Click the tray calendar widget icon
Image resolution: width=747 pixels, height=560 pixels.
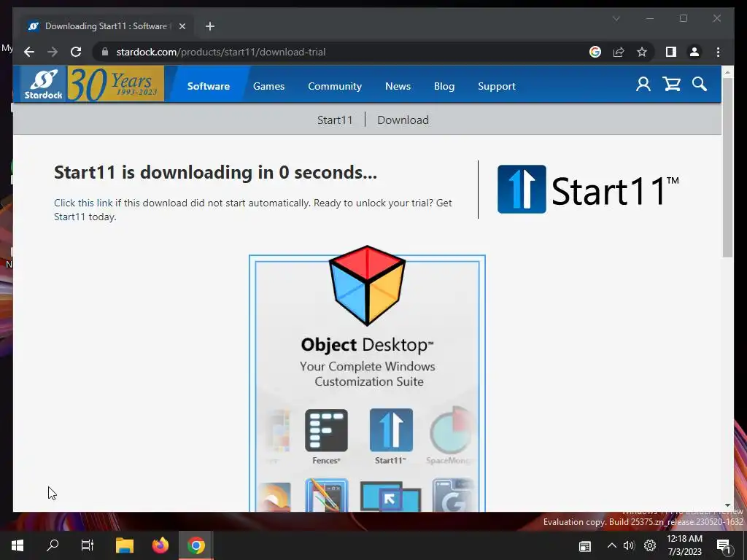[585, 546]
